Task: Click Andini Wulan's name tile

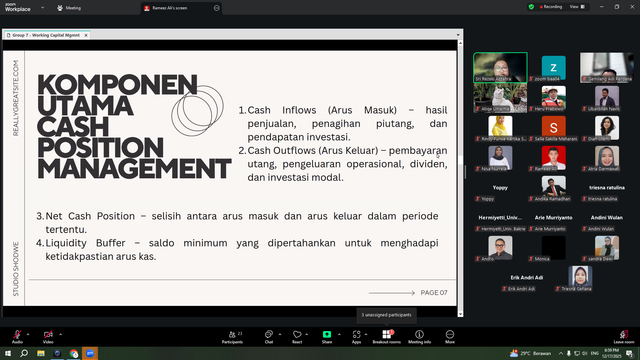Action: point(607,218)
